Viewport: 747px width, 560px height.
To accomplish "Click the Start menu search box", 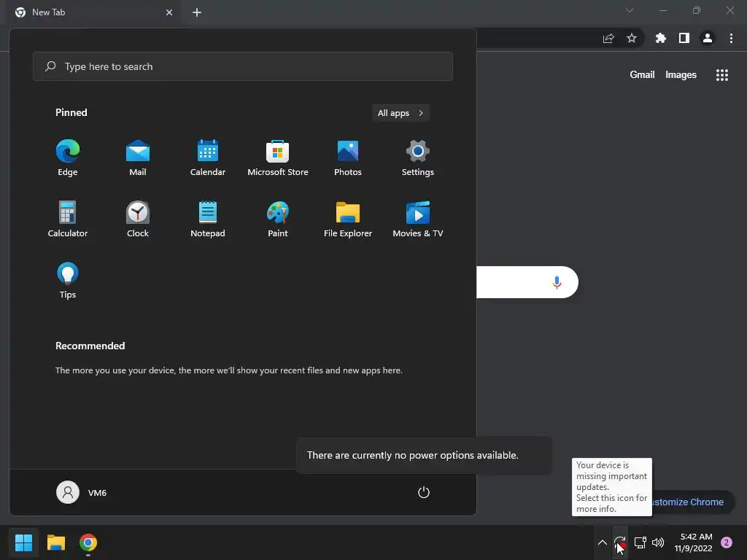I will coord(243,66).
